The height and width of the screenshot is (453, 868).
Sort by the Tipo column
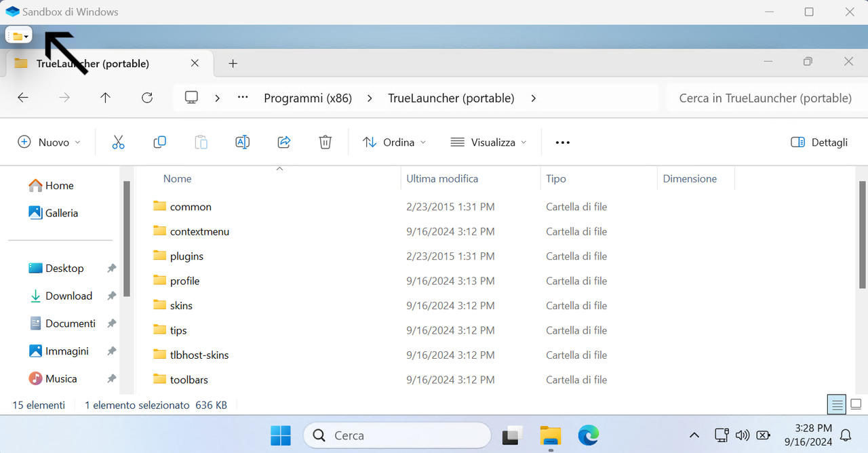(556, 179)
